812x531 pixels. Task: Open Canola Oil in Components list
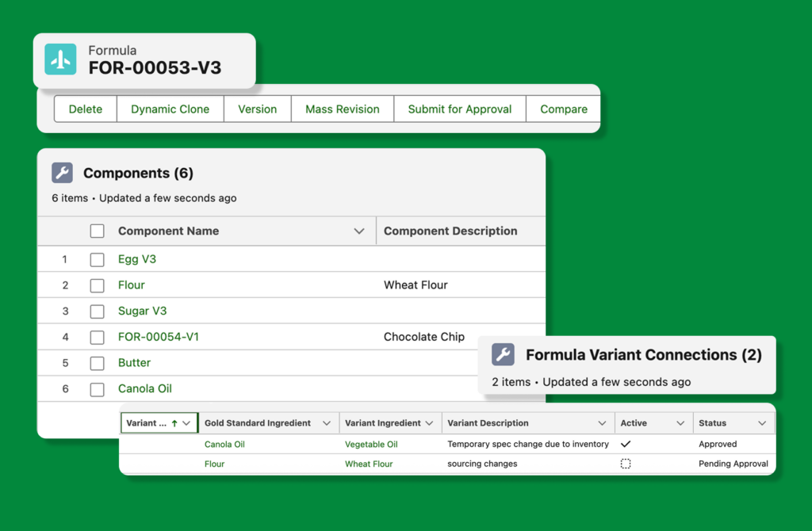[145, 388]
